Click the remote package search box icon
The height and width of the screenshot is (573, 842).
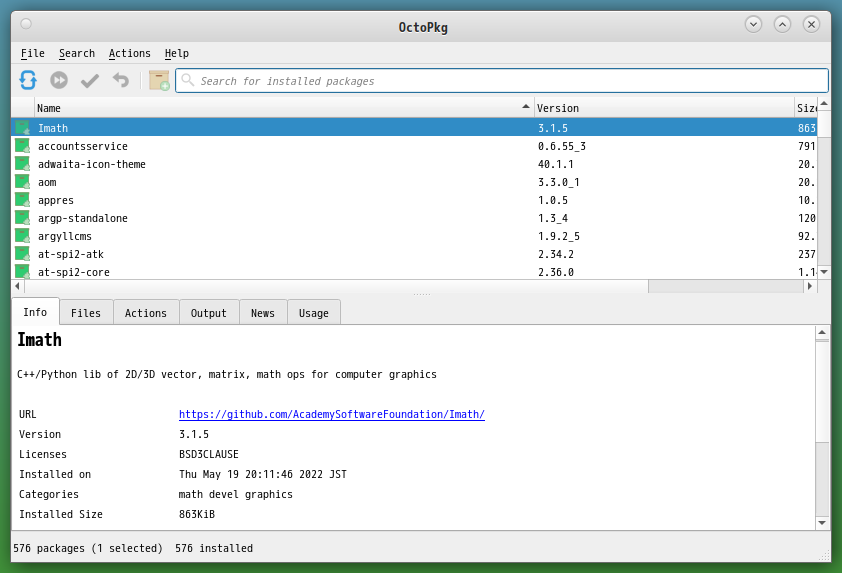(x=159, y=81)
